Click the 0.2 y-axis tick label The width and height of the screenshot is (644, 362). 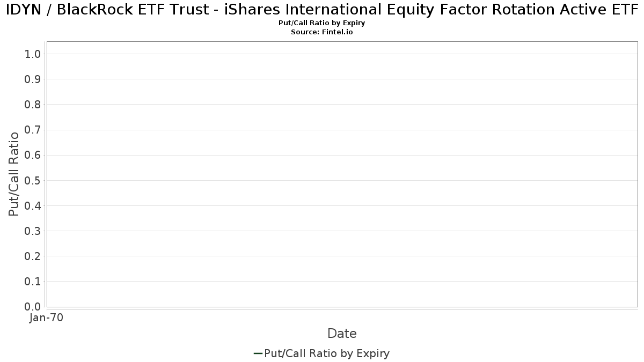(33, 256)
